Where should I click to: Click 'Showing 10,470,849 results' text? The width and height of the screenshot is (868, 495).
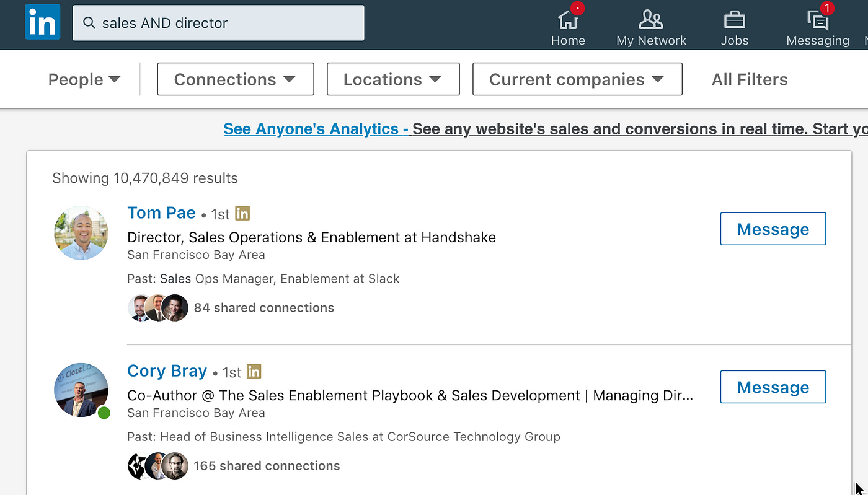(x=145, y=178)
